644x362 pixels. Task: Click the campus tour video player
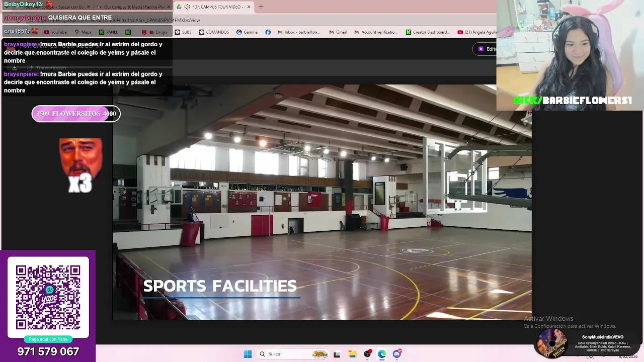(x=322, y=202)
